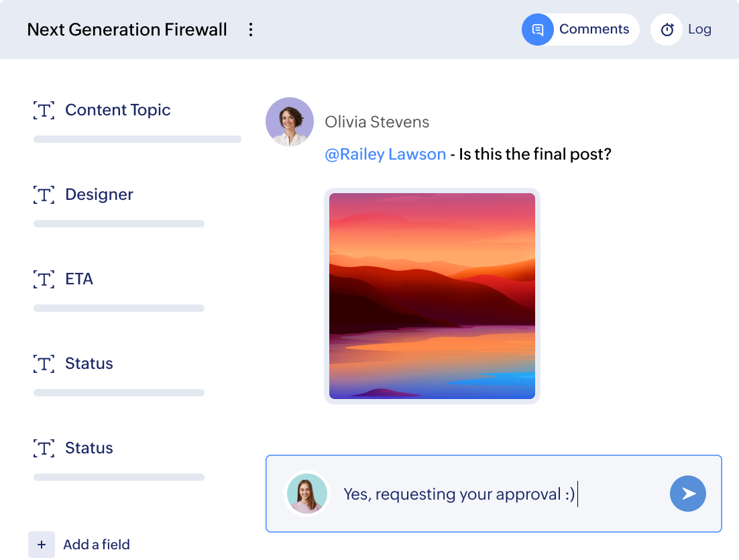Select the Designer field label
The image size is (739, 560).
[99, 194]
